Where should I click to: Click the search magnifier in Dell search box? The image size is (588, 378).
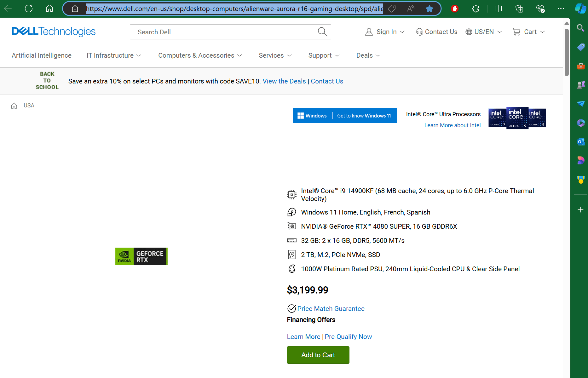322,32
